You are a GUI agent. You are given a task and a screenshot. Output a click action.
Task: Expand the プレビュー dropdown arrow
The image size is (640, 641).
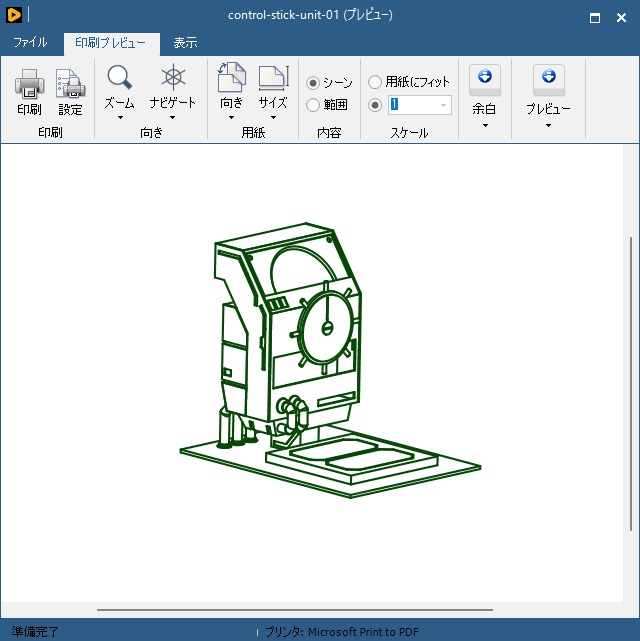click(x=548, y=126)
